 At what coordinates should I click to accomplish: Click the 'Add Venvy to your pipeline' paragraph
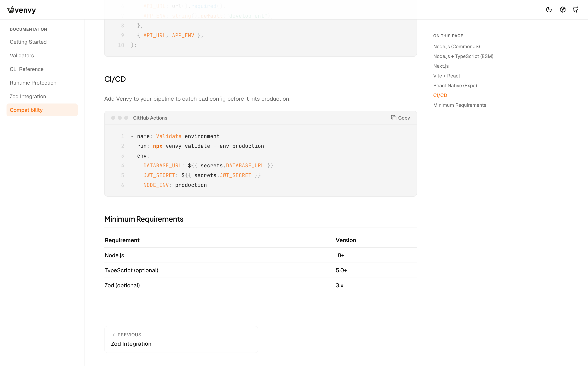pyautogui.click(x=197, y=99)
